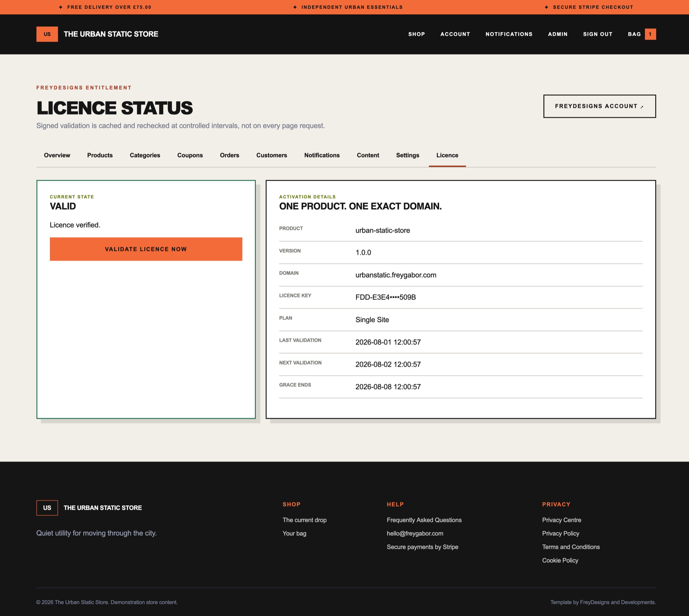Click grace ends date 2026-08-08 12:00:57
The image size is (689, 616).
(x=388, y=387)
